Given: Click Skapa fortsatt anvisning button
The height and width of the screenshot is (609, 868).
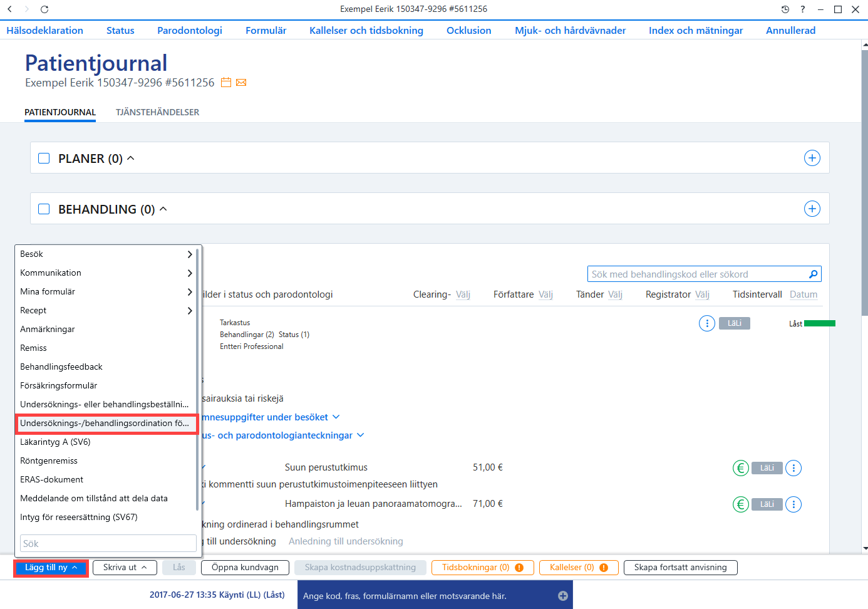Looking at the screenshot, I should coord(681,568).
